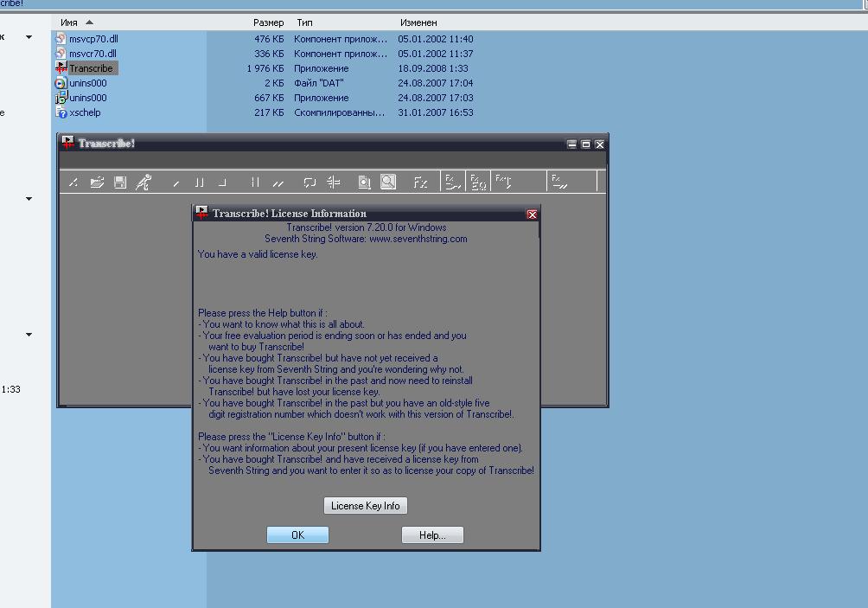Click the Save floppy disk toolbar icon

tap(120, 182)
